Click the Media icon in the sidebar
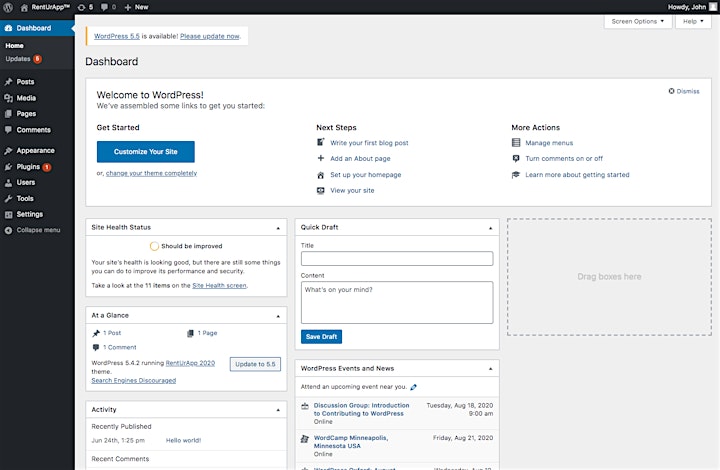 click(x=8, y=98)
